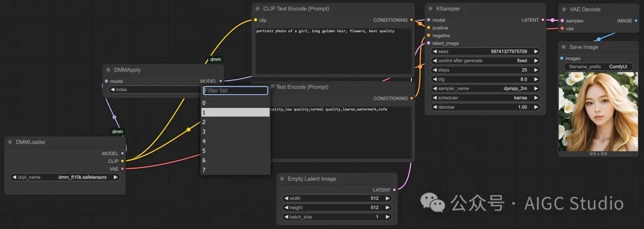
Task: Collapse the top CLIP Text Encode node dot
Action: pyautogui.click(x=258, y=8)
